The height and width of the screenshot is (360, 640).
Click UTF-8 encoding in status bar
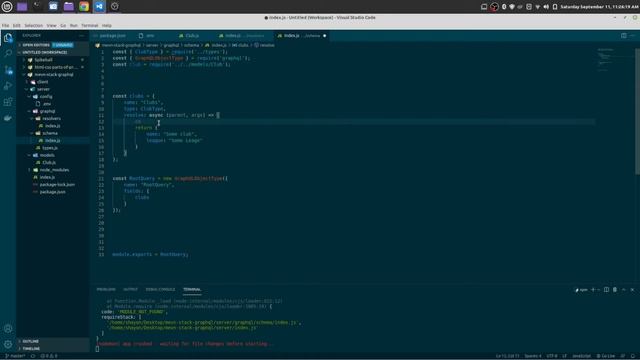(552, 356)
